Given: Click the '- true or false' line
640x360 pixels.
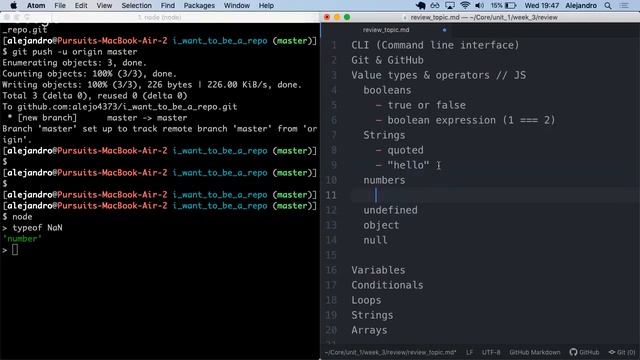Looking at the screenshot, I should 420,105.
